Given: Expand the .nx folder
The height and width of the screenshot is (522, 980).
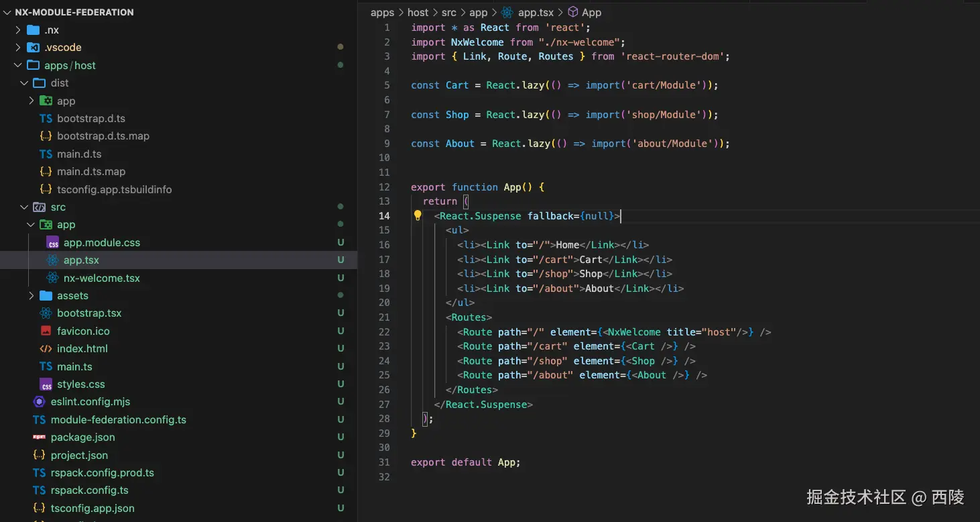Looking at the screenshot, I should pyautogui.click(x=18, y=30).
